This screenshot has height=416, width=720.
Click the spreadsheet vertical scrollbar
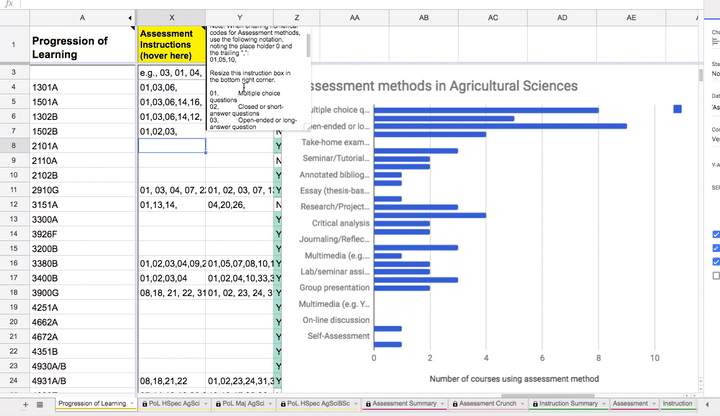click(x=701, y=75)
